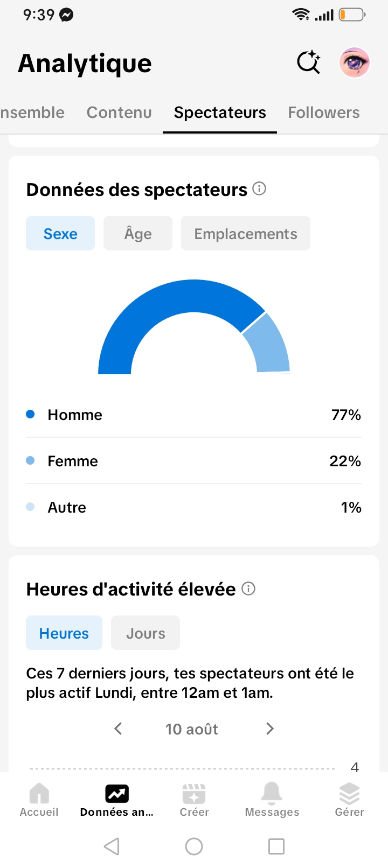Open the sparkle search icon
This screenshot has width=388, height=868.
pos(309,62)
